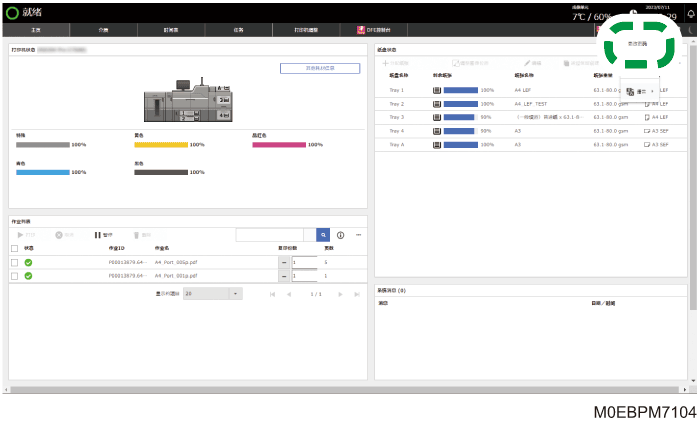Jump to the last page of job list
Viewport: 700px width, 423px height.
[357, 294]
